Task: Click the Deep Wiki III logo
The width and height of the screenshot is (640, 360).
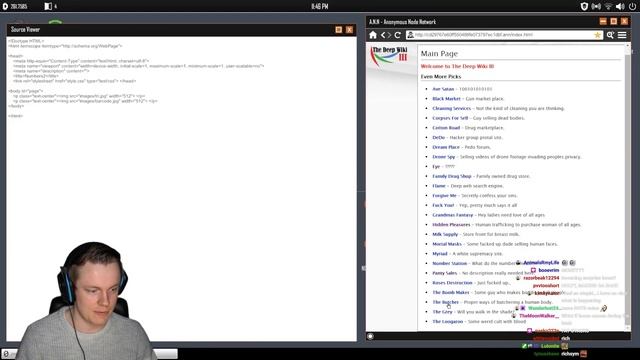Action: click(x=389, y=56)
